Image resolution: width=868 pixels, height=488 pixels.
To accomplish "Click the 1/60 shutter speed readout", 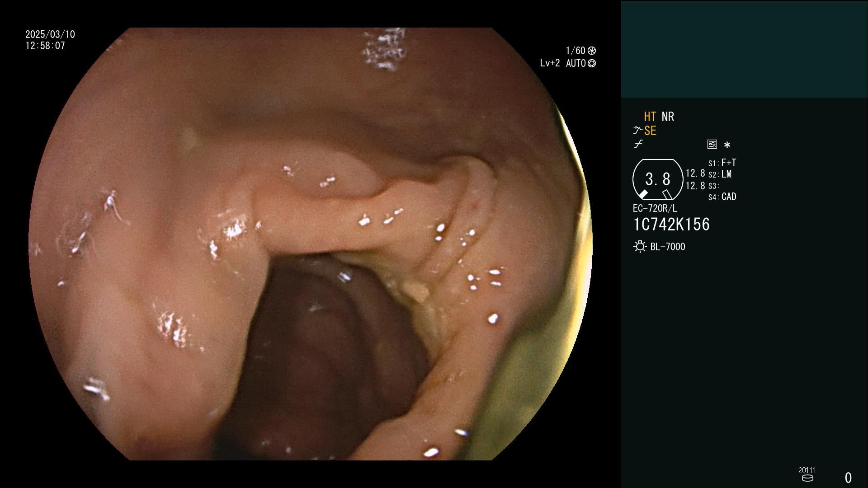I will point(576,51).
